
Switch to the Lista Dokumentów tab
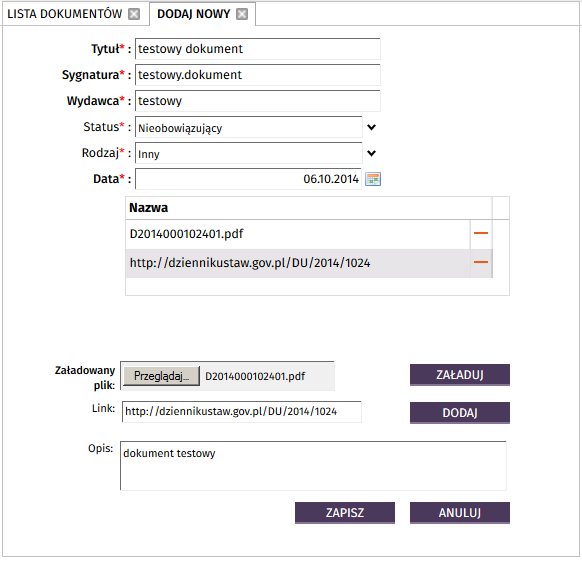pos(65,14)
